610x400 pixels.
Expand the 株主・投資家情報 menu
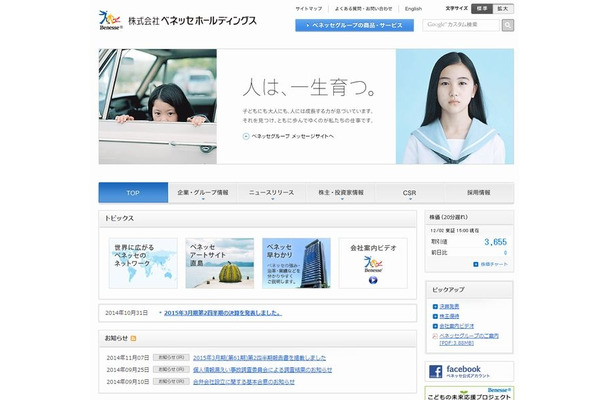(x=341, y=193)
